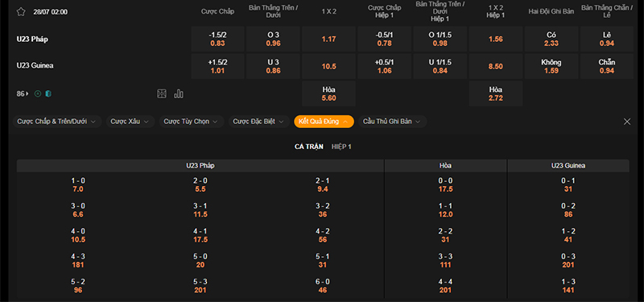This screenshot has width=644, height=302.
Task: Open the football pitch tracker icon
Action: (162, 93)
